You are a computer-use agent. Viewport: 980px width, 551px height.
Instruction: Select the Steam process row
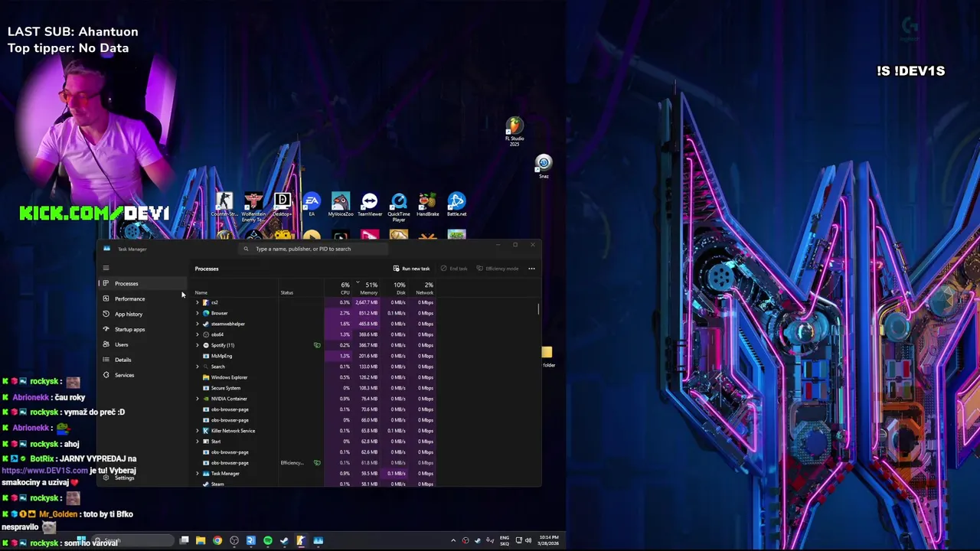point(314,484)
